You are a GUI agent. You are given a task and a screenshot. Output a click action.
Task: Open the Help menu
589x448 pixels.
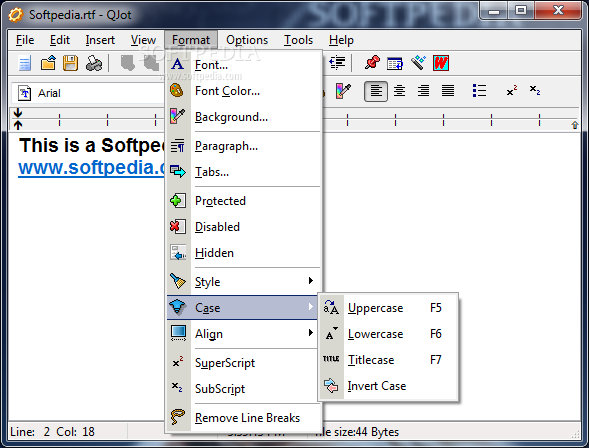click(x=341, y=40)
